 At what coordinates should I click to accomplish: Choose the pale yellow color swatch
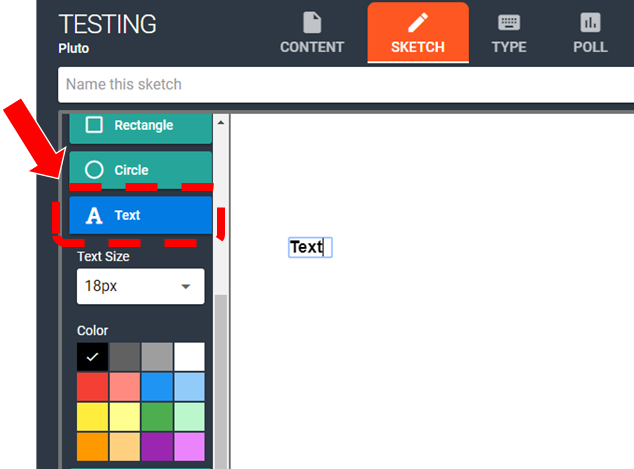[x=125, y=416]
